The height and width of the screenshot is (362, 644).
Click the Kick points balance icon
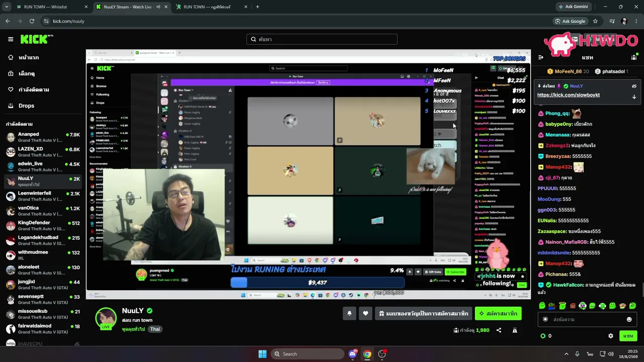click(x=543, y=336)
